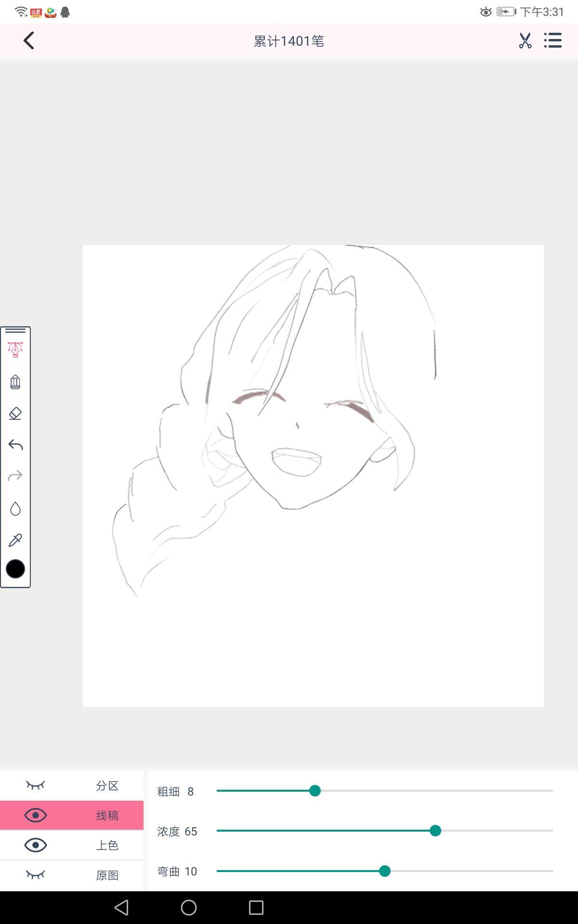Tap the battery status icon
This screenshot has height=924, width=578.
pos(506,12)
